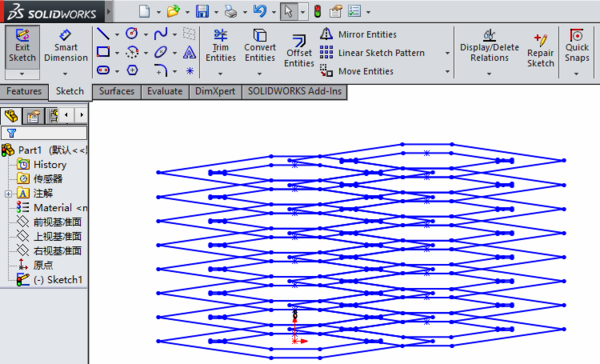Image resolution: width=600 pixels, height=364 pixels.
Task: Select the Centerpoint Arc tool
Action: [132, 52]
